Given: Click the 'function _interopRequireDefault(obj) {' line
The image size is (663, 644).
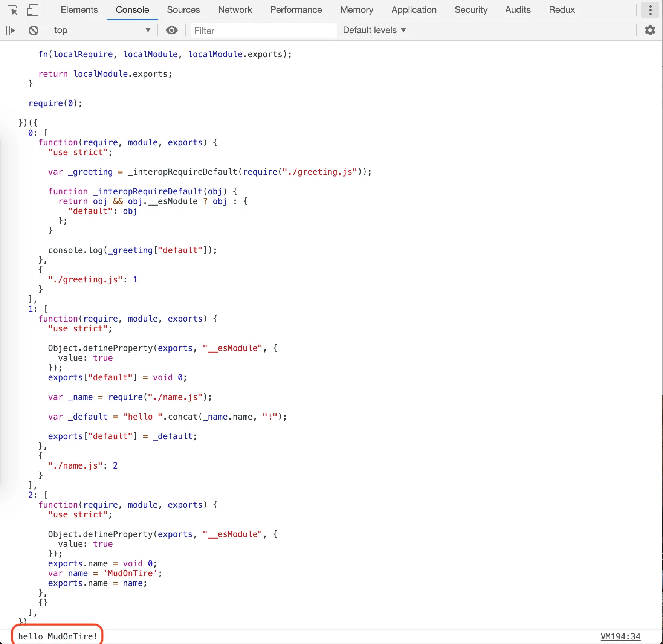Looking at the screenshot, I should (x=143, y=191).
